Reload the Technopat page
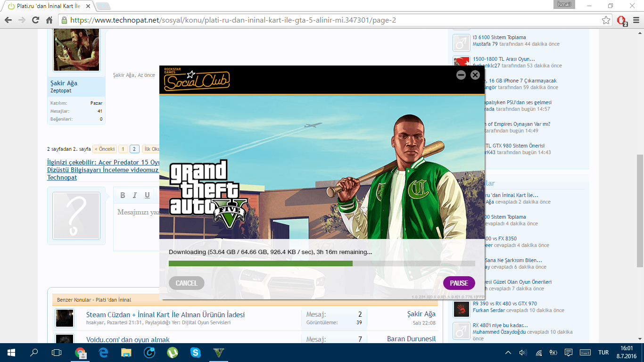 (x=35, y=20)
